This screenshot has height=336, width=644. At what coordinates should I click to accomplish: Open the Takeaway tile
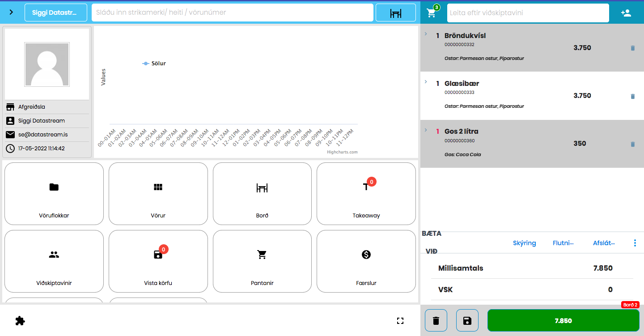(366, 194)
